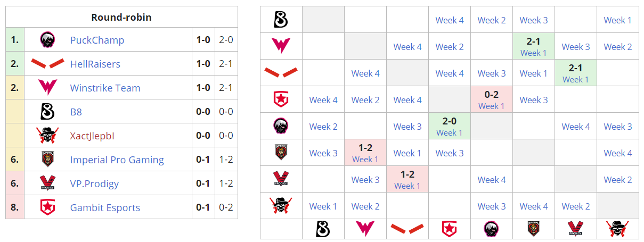Image resolution: width=644 pixels, height=242 pixels.
Task: Click the XactJlepbI skull logo in the standings
Action: (47, 136)
